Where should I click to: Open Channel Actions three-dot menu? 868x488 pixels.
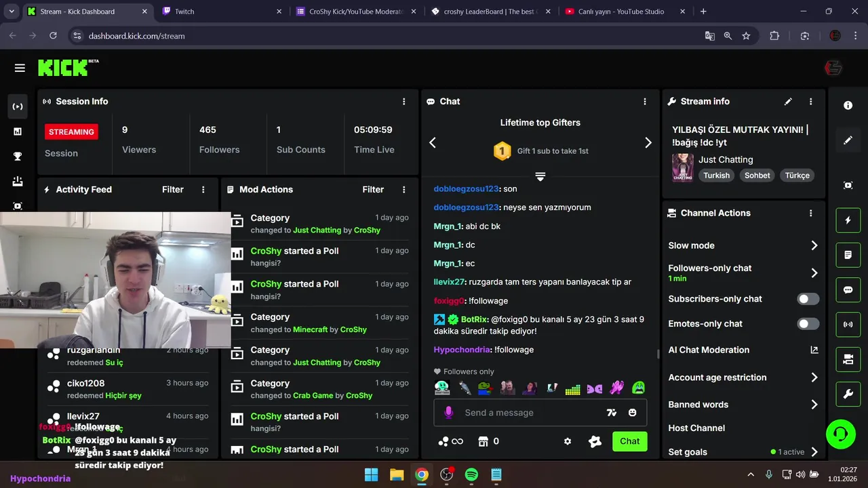point(810,213)
